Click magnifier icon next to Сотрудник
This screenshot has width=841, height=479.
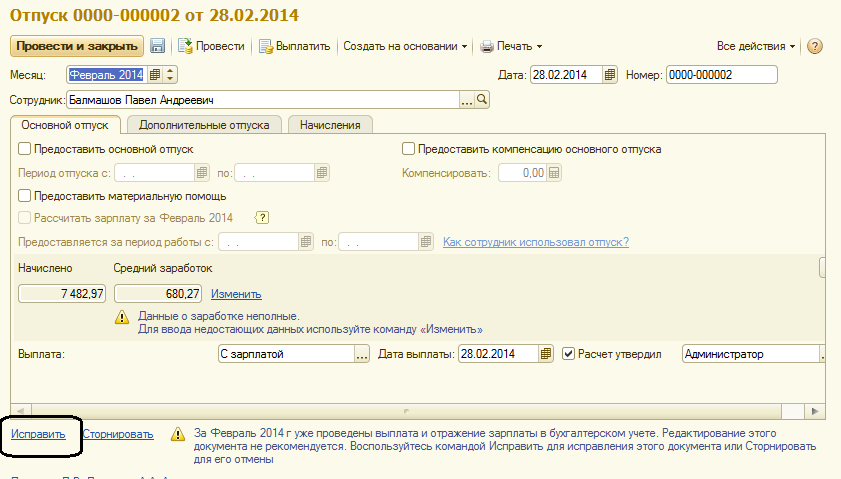point(482,99)
